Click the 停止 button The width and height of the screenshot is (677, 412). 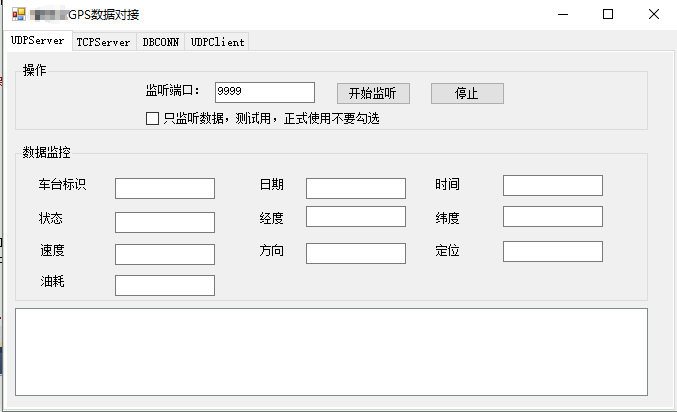[467, 93]
